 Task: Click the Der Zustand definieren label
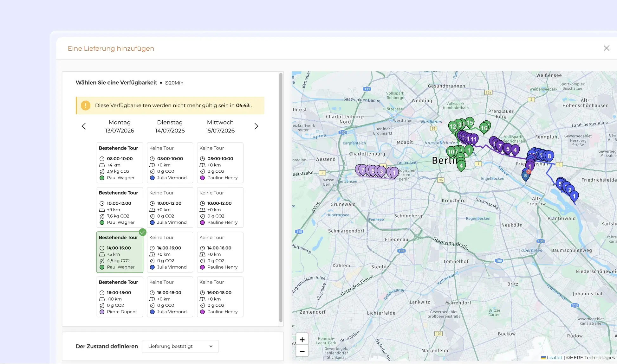point(107,346)
